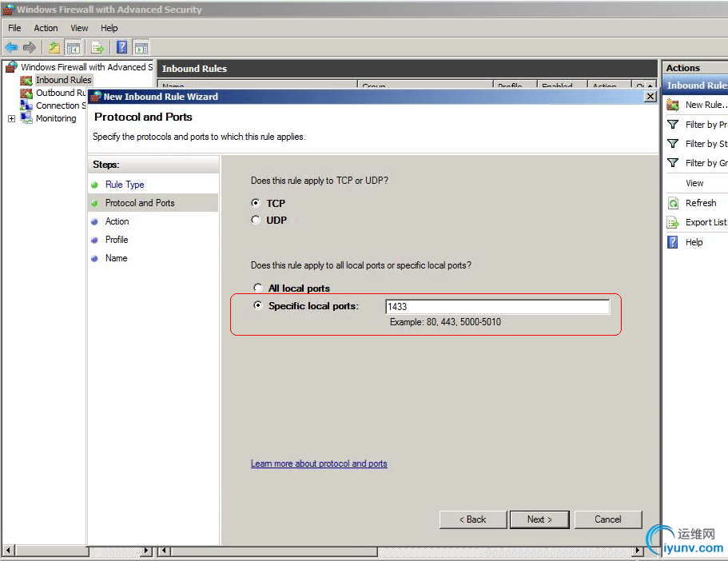The height and width of the screenshot is (561, 728).
Task: Select the All local ports option
Action: [257, 288]
